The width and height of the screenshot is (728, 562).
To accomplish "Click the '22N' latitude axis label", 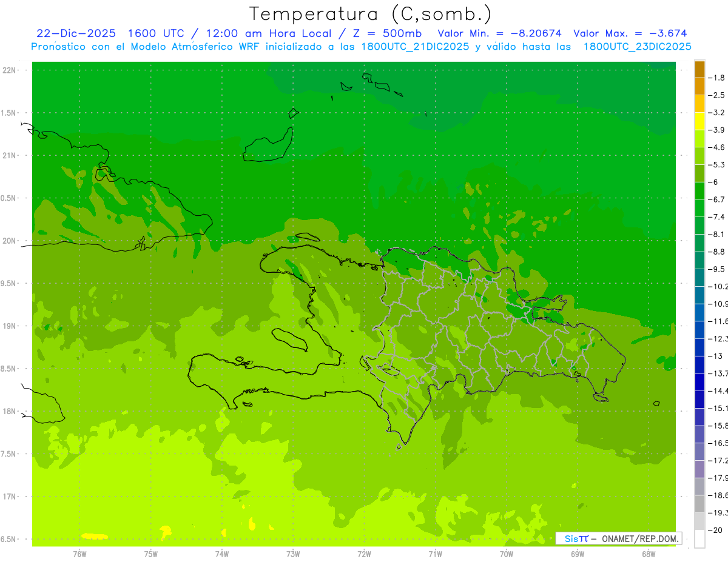I will (8, 70).
